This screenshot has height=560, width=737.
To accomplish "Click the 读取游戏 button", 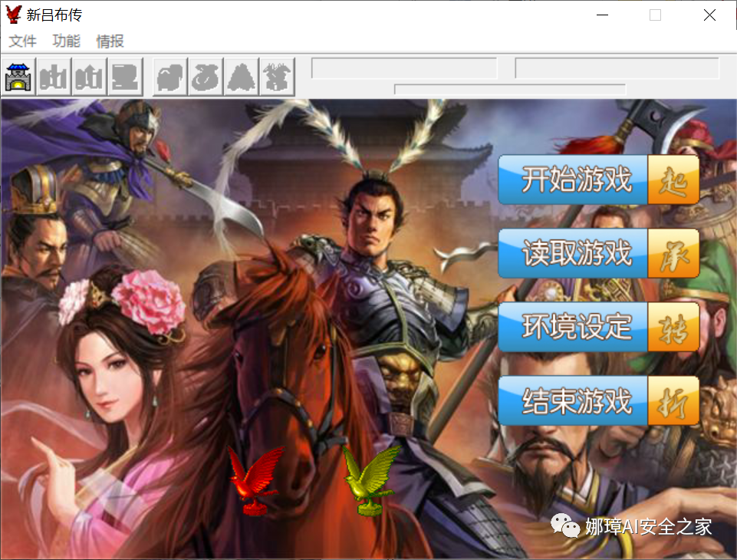I will click(x=598, y=253).
